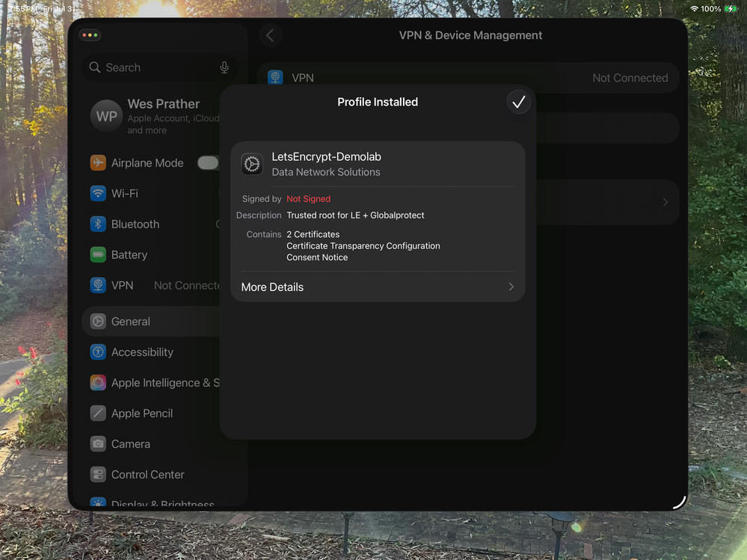Click the LetsEncrypt-Demolab profile gear icon
This screenshot has width=747, height=560.
[x=251, y=164]
